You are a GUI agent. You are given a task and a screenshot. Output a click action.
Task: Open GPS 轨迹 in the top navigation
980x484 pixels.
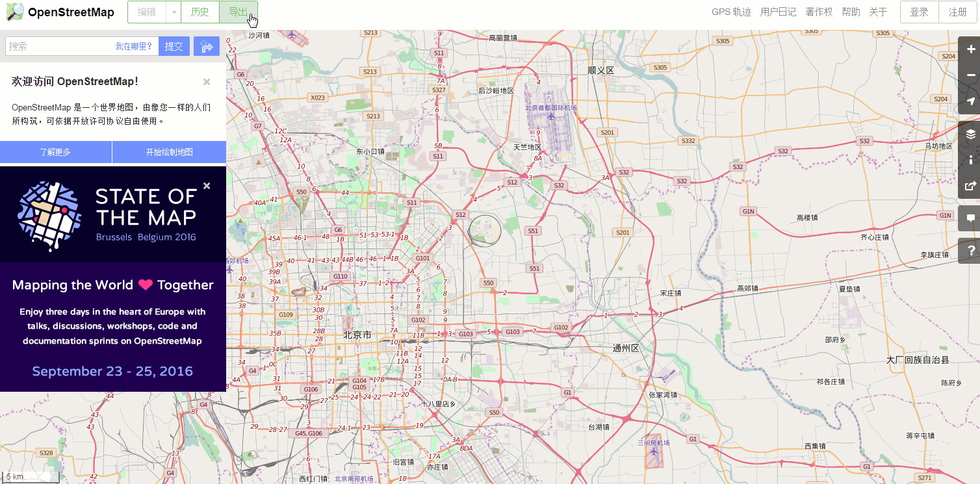pyautogui.click(x=731, y=12)
